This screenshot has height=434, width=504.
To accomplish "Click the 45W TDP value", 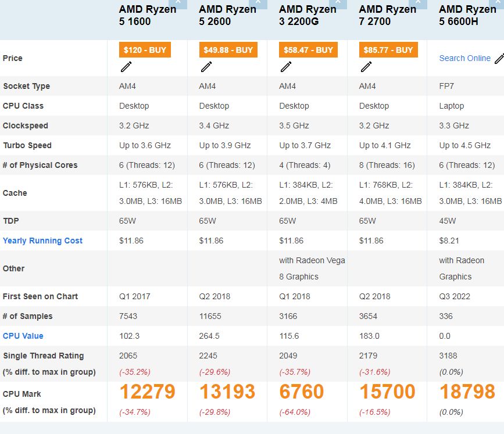I will click(x=448, y=221).
